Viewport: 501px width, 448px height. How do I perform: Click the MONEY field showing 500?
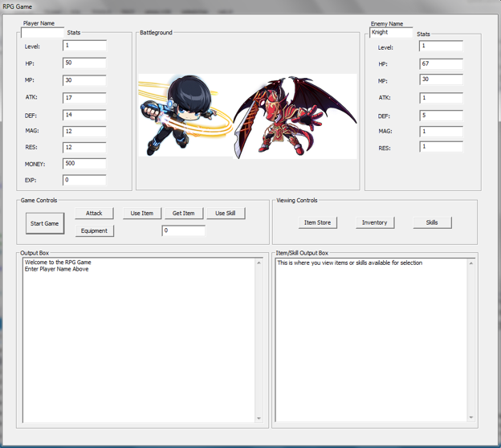point(84,163)
